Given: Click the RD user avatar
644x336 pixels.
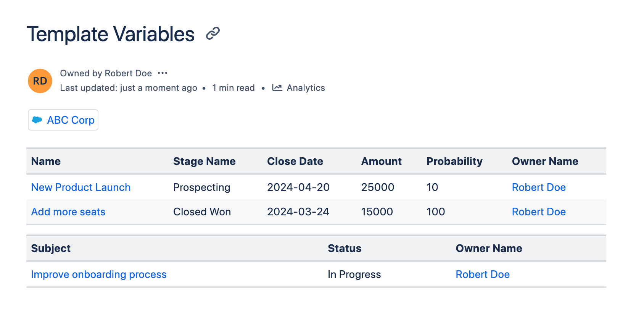Looking at the screenshot, I should pyautogui.click(x=40, y=81).
